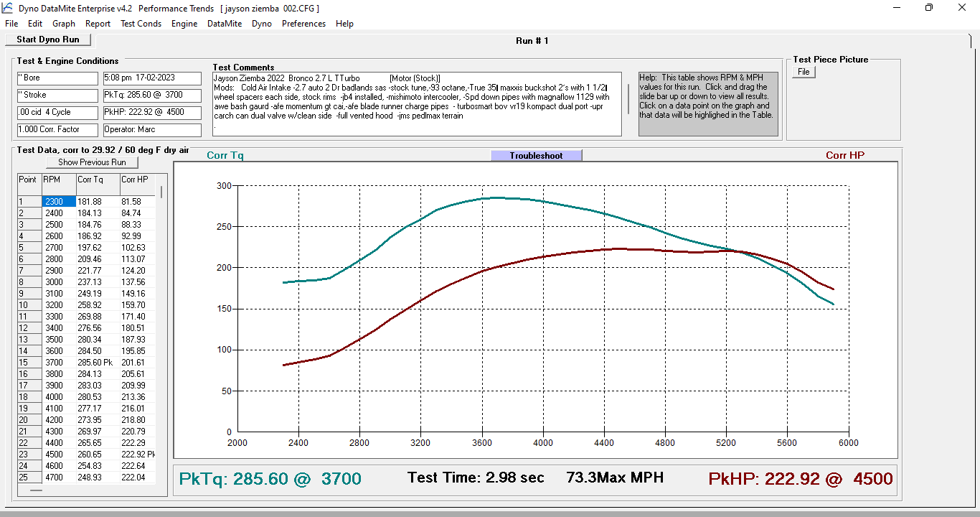
Task: Click the dark red Corr HP label above graph
Action: tap(845, 155)
